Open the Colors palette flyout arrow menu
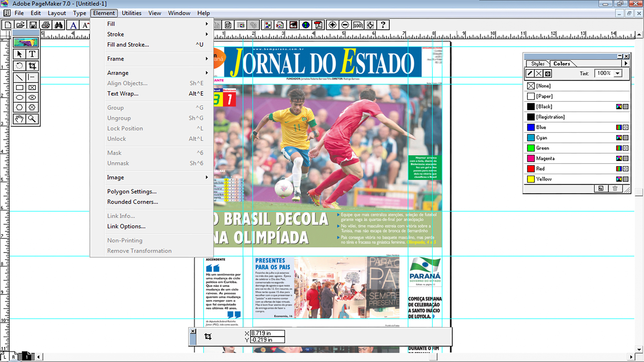This screenshot has width=644, height=362. [626, 63]
